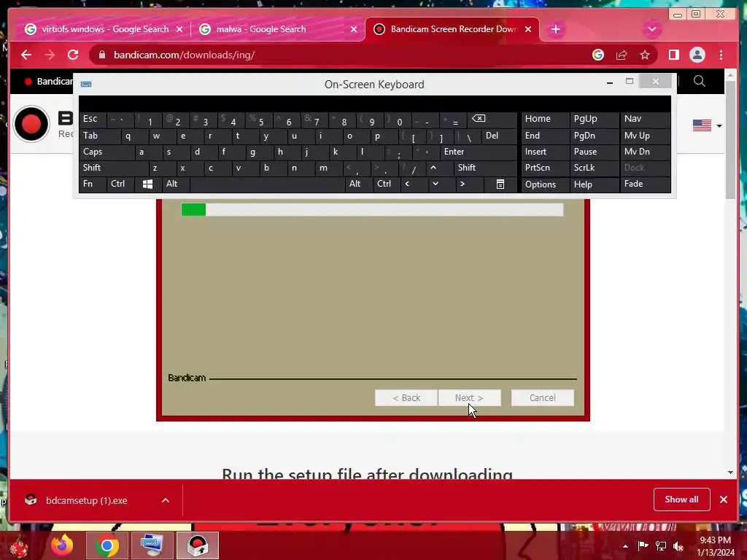Click the Next > installer button
Viewport: 747px width, 560px height.
click(469, 397)
